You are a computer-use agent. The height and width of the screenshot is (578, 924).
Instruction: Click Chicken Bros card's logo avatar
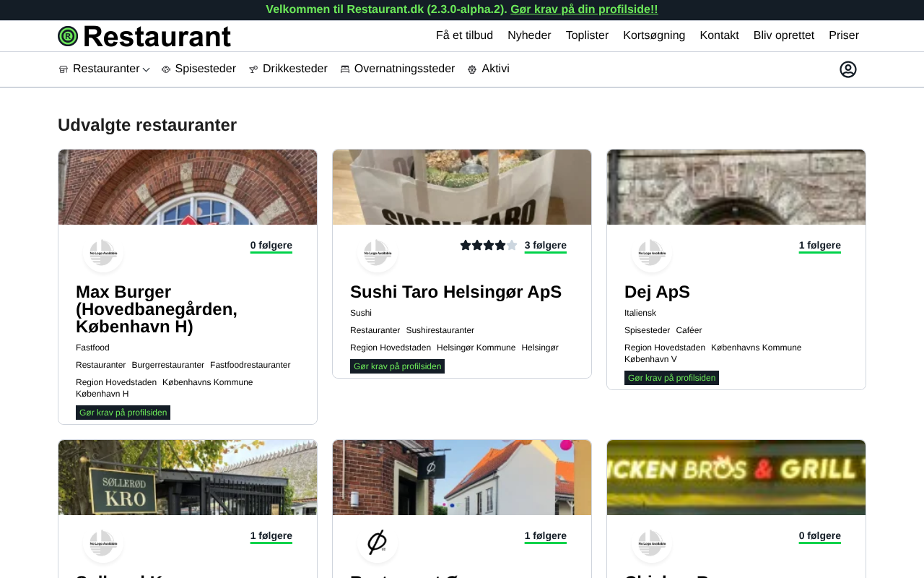tap(652, 543)
